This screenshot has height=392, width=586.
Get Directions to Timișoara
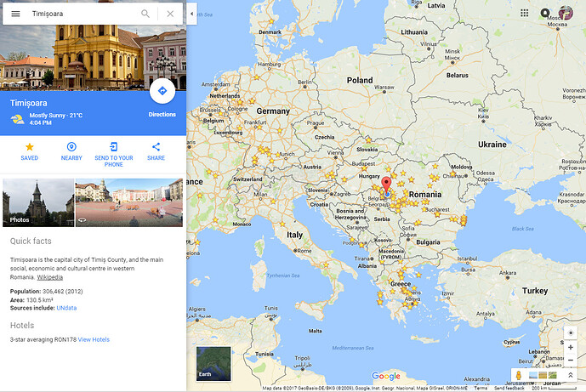pyautogui.click(x=162, y=91)
